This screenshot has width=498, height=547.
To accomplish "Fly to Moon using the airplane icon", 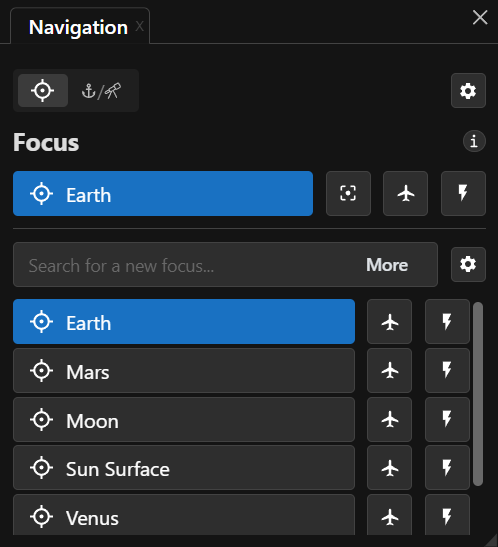I will point(390,419).
